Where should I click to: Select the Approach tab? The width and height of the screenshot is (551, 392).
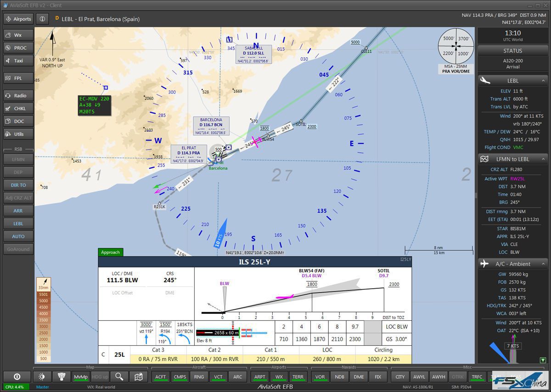coord(110,252)
